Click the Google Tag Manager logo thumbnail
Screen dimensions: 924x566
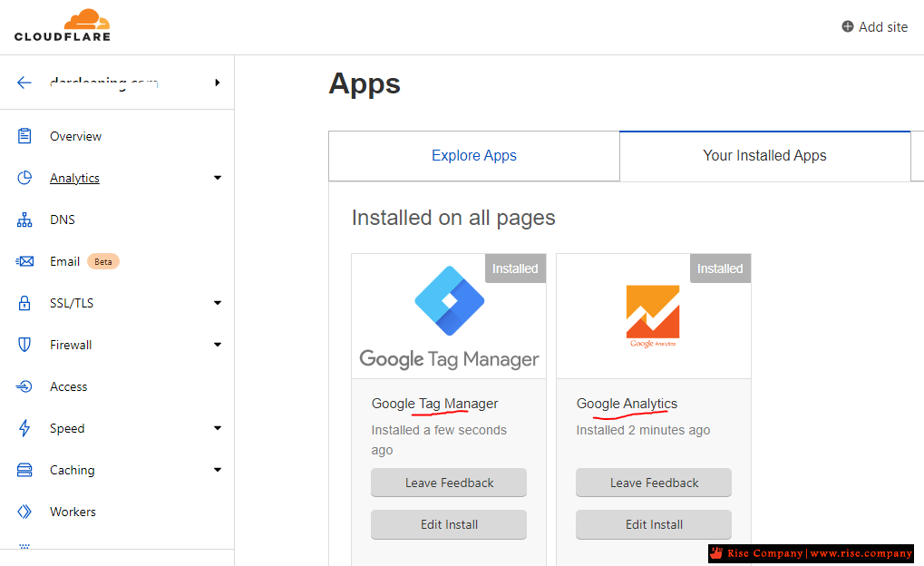tap(449, 317)
